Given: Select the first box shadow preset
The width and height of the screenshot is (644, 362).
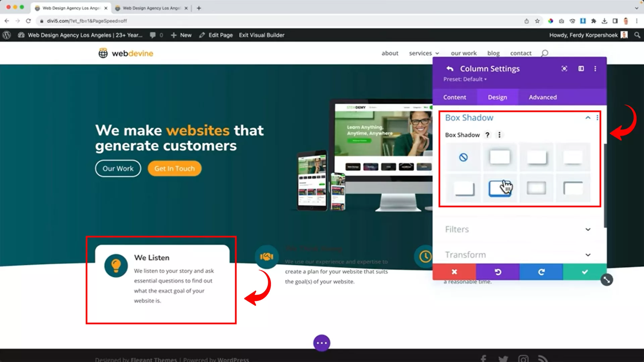Looking at the screenshot, I should [x=500, y=157].
